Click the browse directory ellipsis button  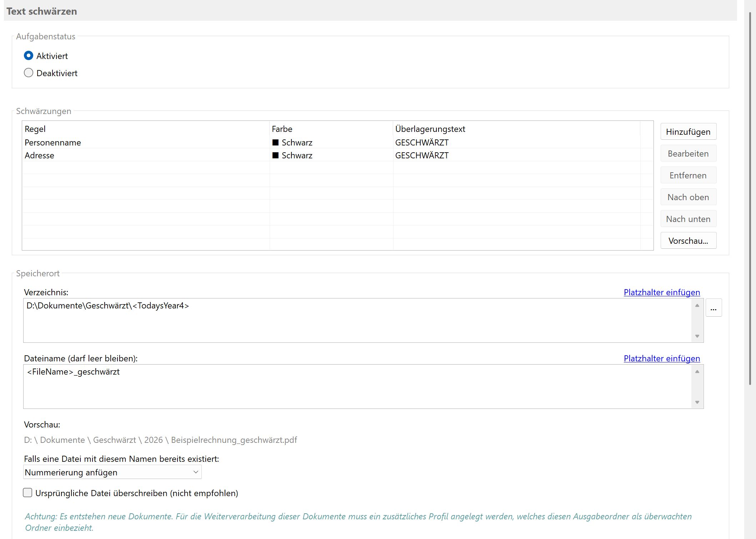pos(713,308)
